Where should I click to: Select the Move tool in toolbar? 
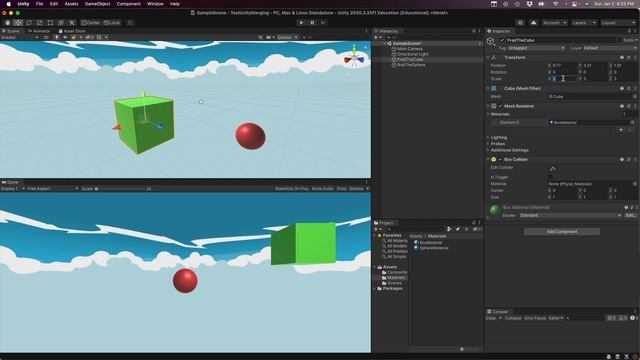coord(18,23)
